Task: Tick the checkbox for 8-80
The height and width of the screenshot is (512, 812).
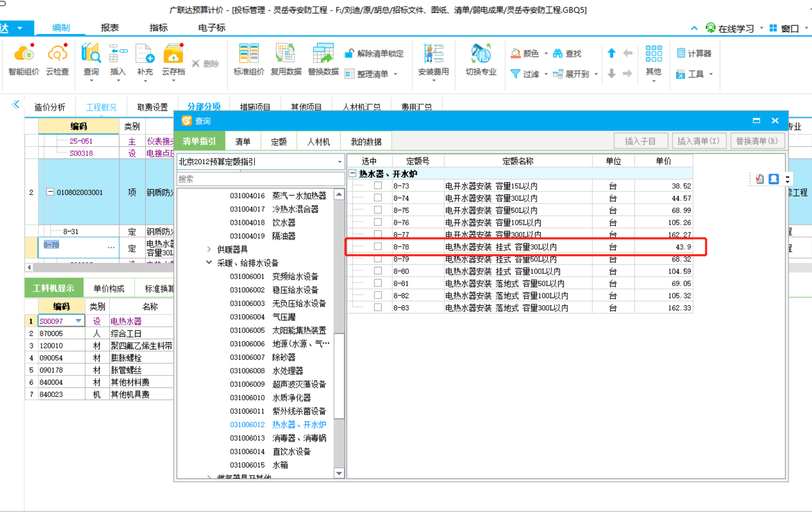Action: 378,271
